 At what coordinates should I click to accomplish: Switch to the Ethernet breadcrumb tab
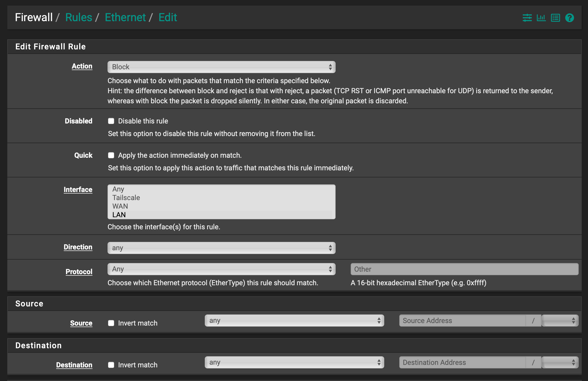pos(125,17)
